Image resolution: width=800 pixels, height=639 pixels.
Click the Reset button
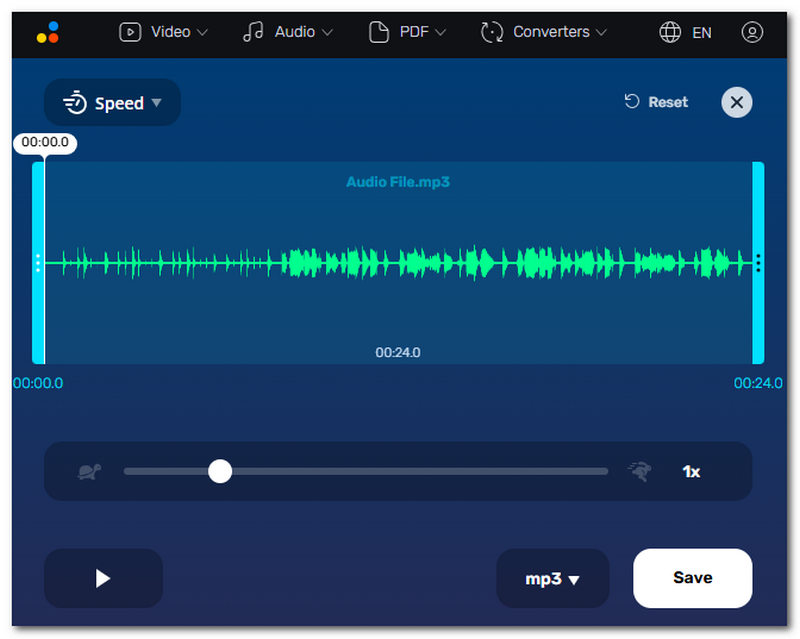pyautogui.click(x=656, y=102)
